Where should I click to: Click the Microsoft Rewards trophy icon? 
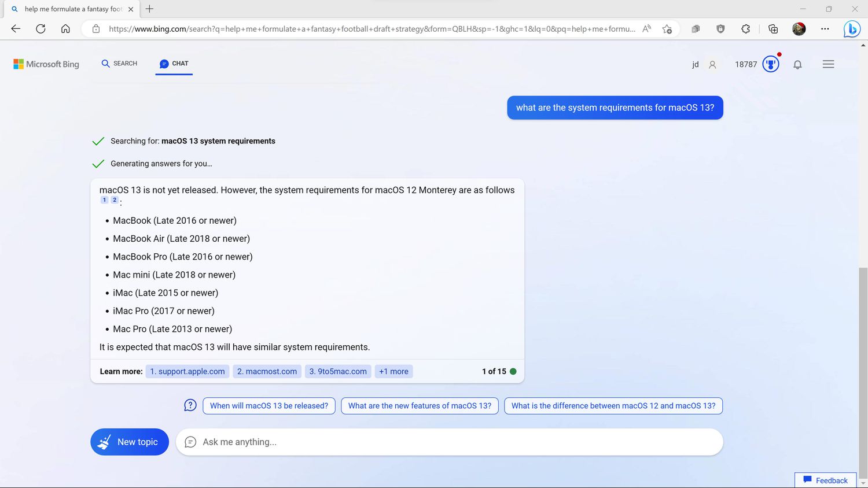tap(771, 64)
